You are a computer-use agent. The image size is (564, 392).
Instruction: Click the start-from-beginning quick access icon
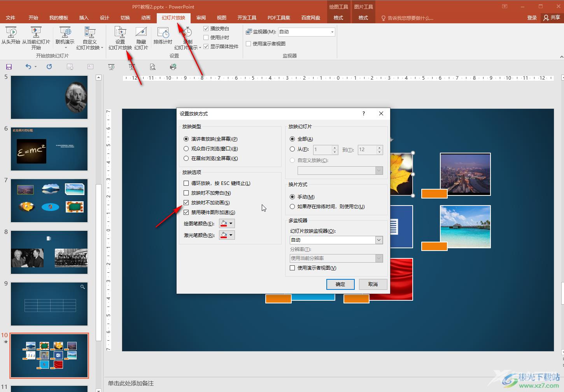tap(111, 67)
